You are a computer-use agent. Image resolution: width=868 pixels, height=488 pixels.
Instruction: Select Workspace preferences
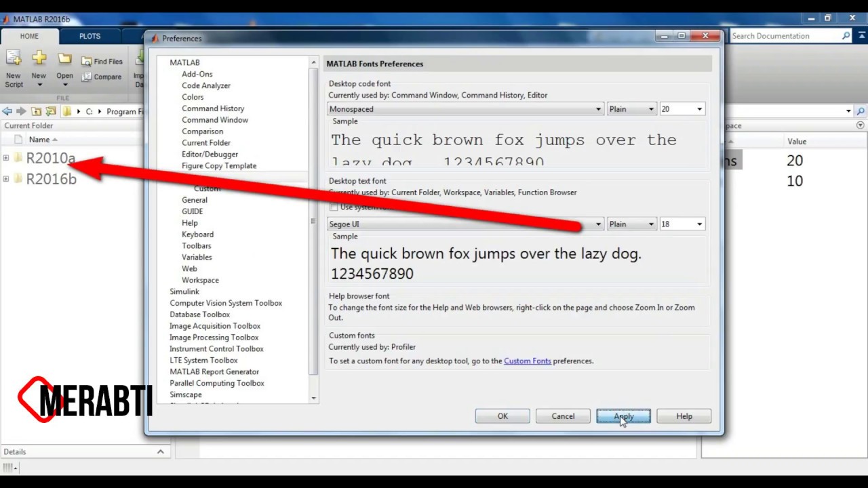tap(200, 281)
